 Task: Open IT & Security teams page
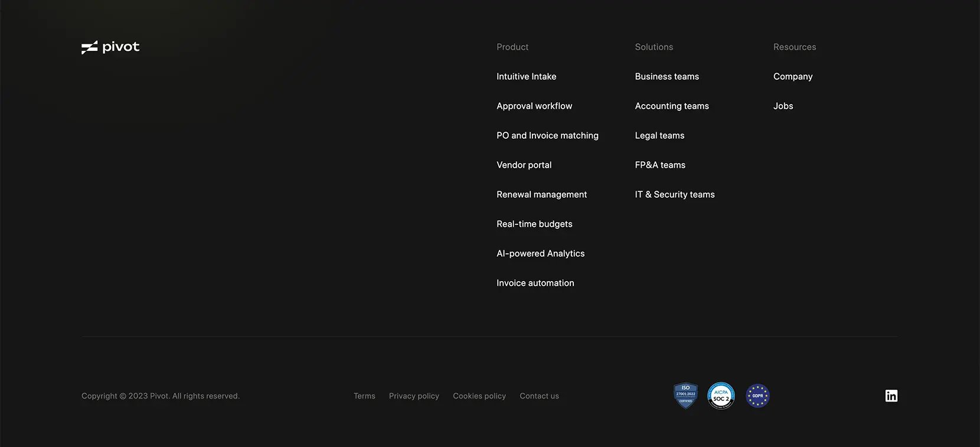pyautogui.click(x=675, y=194)
